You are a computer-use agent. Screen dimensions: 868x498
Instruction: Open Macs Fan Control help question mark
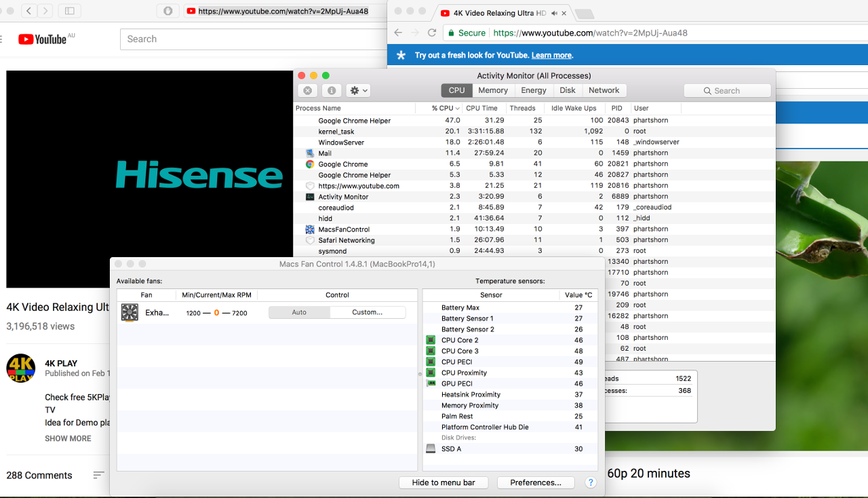click(591, 482)
